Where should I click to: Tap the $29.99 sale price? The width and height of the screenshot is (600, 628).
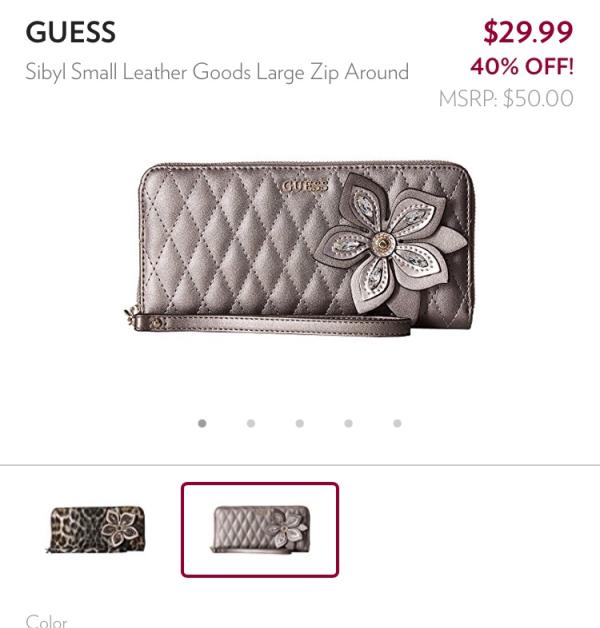click(528, 32)
